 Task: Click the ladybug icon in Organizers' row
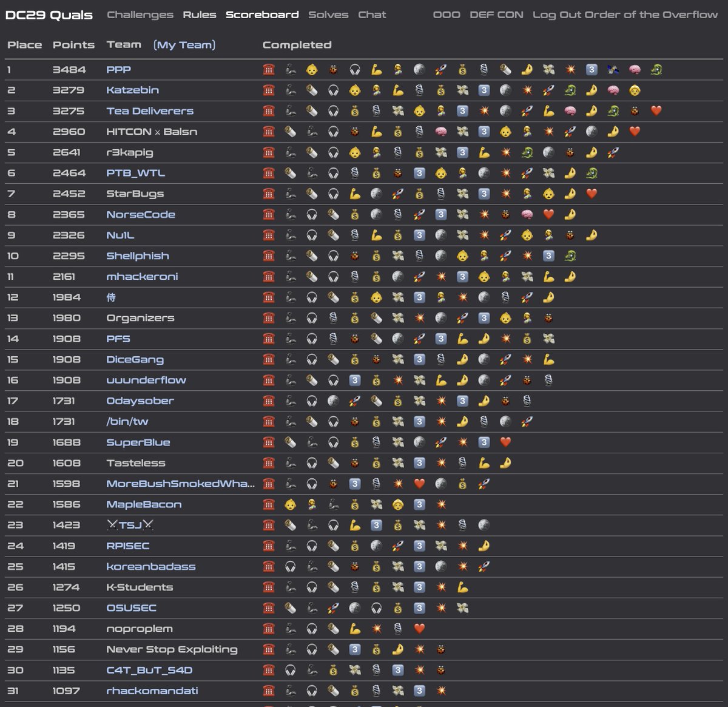click(x=548, y=318)
